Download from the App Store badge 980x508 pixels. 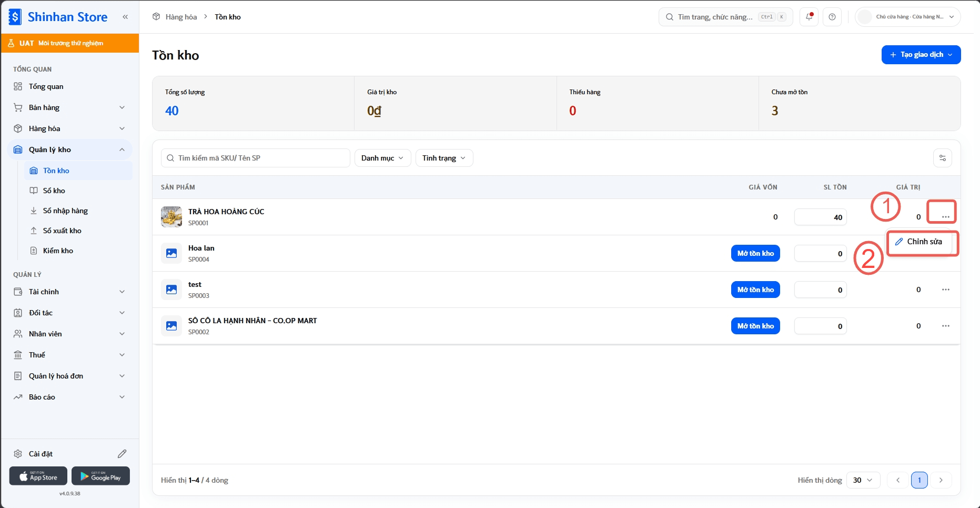[x=38, y=476]
